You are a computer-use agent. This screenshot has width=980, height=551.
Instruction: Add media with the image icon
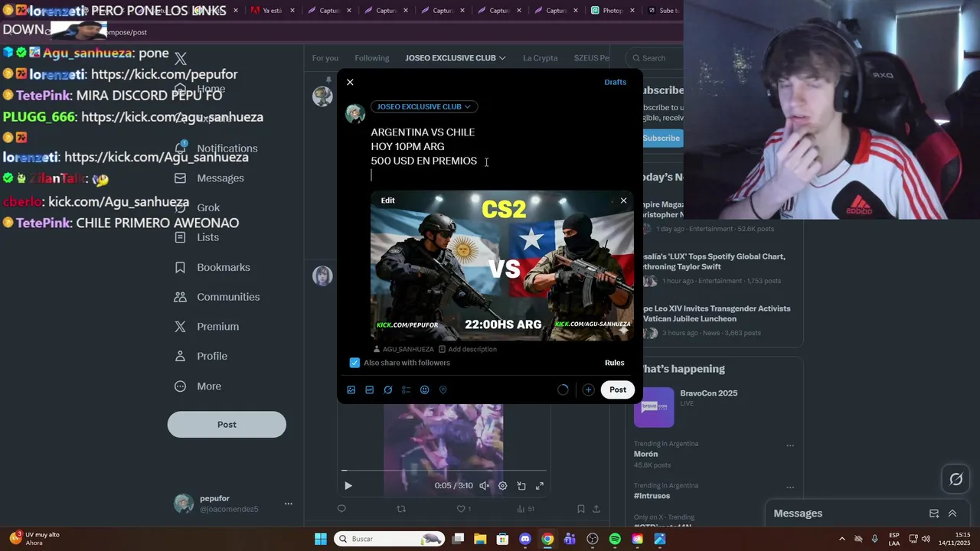coord(351,390)
